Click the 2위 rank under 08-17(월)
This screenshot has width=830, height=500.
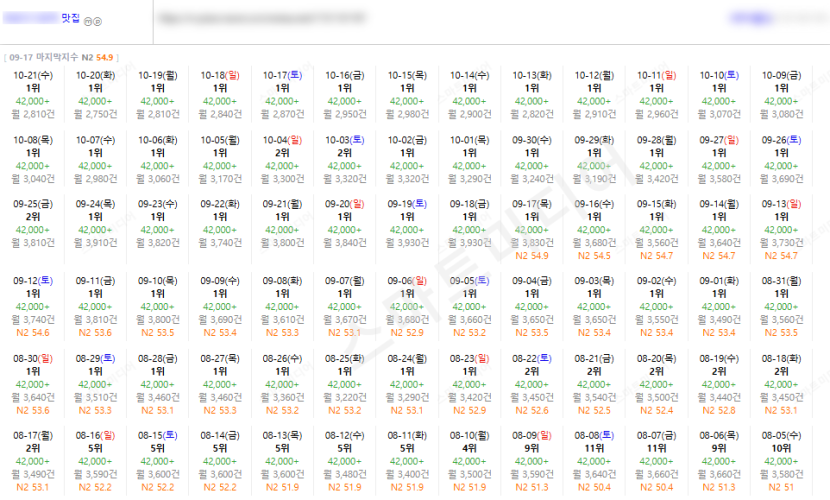coord(33,449)
